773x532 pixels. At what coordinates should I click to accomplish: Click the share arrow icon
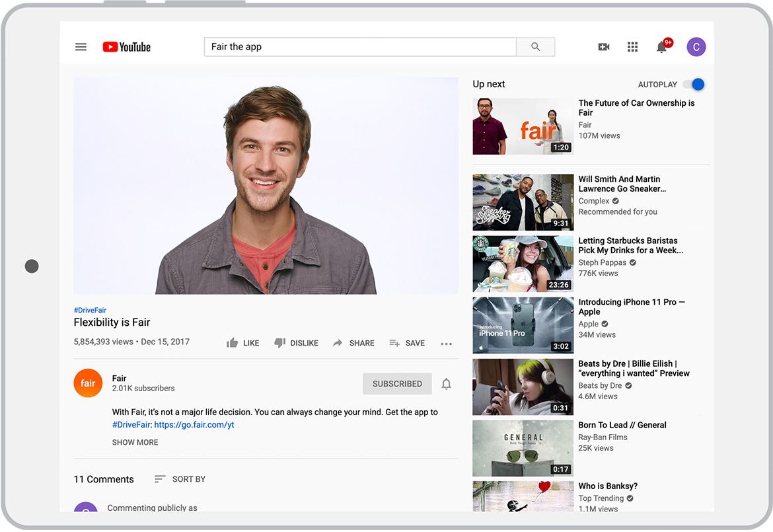click(x=338, y=343)
